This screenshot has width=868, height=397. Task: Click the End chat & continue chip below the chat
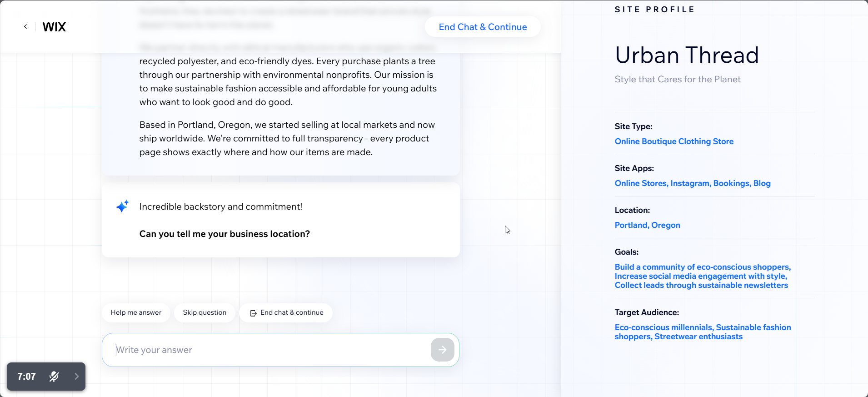[x=286, y=312]
